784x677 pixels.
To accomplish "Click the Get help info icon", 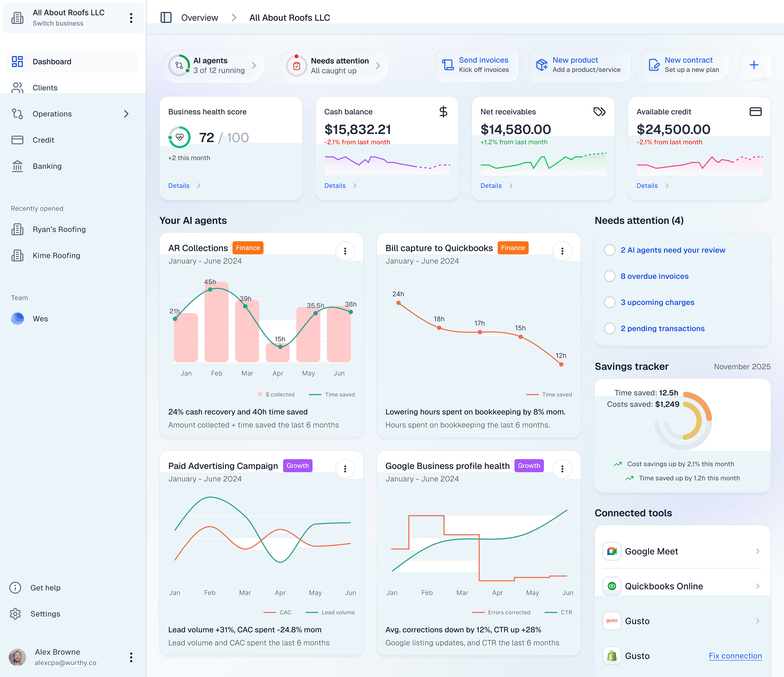I will pos(15,588).
